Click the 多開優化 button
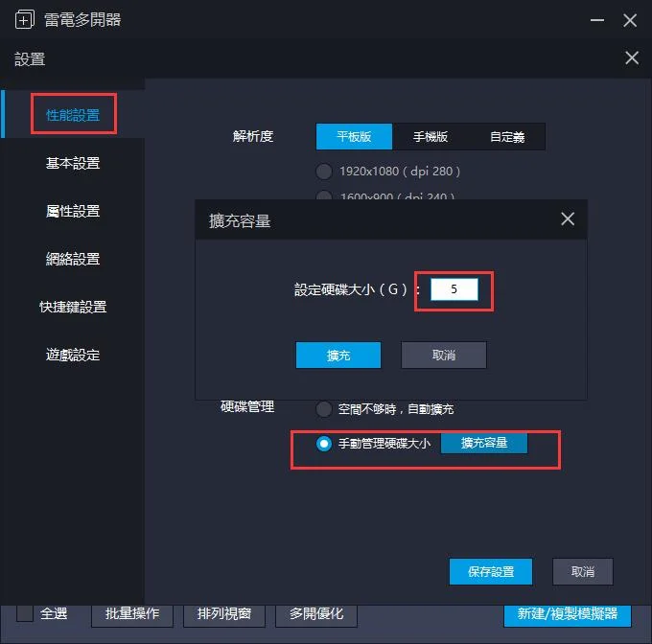Viewport: 652px width, 644px height. tap(316, 614)
